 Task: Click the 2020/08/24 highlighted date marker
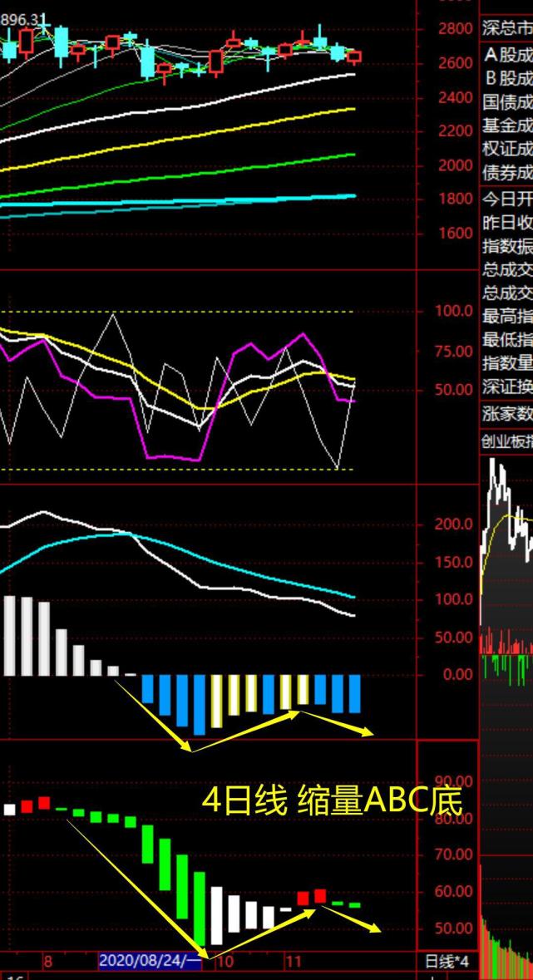pos(151,962)
